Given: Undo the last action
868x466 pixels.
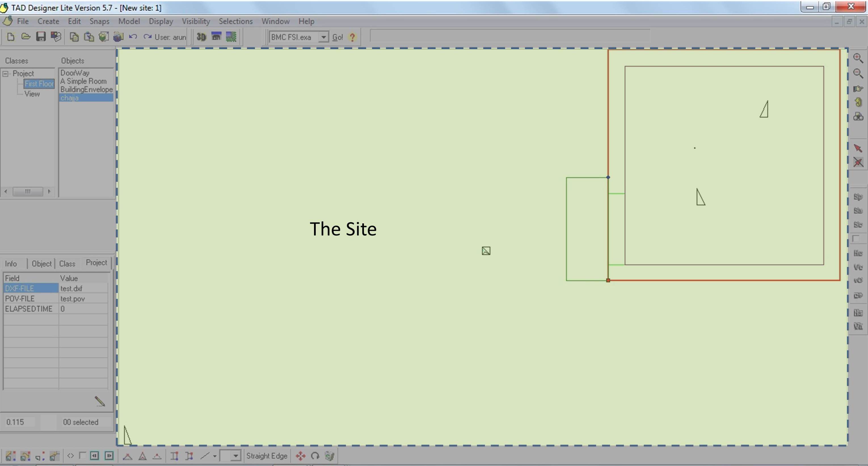Looking at the screenshot, I should coord(133,37).
